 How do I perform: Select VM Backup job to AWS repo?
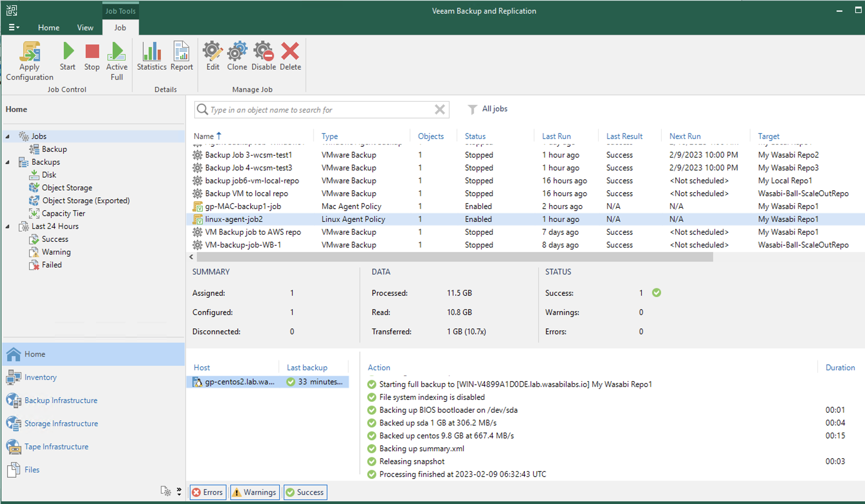click(525, 232)
